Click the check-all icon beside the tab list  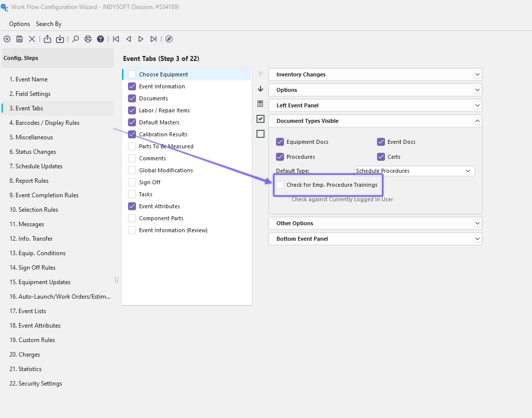260,119
